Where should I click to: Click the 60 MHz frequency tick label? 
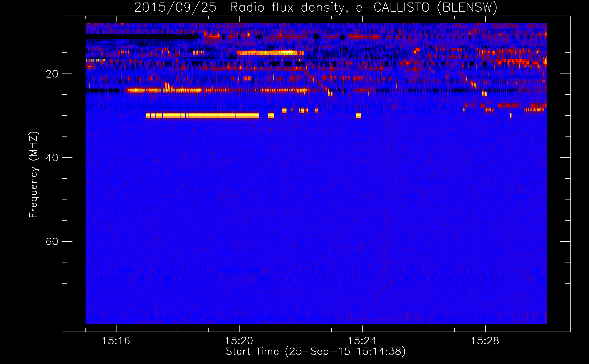click(x=52, y=241)
